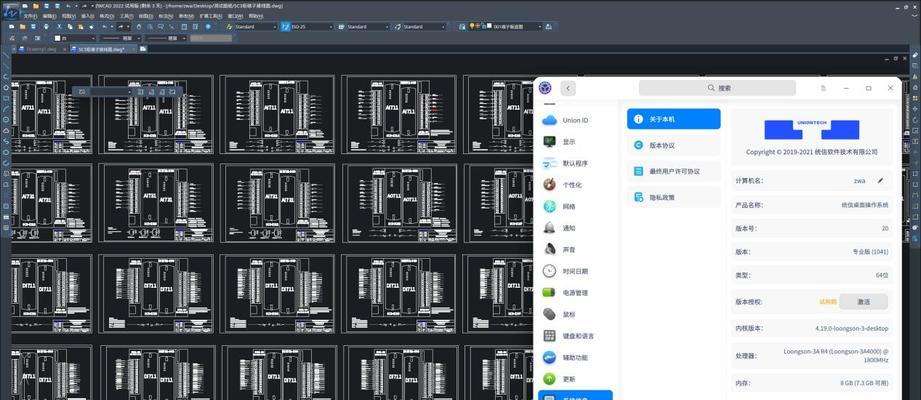Click the 试用期 authorization status text

(x=828, y=301)
